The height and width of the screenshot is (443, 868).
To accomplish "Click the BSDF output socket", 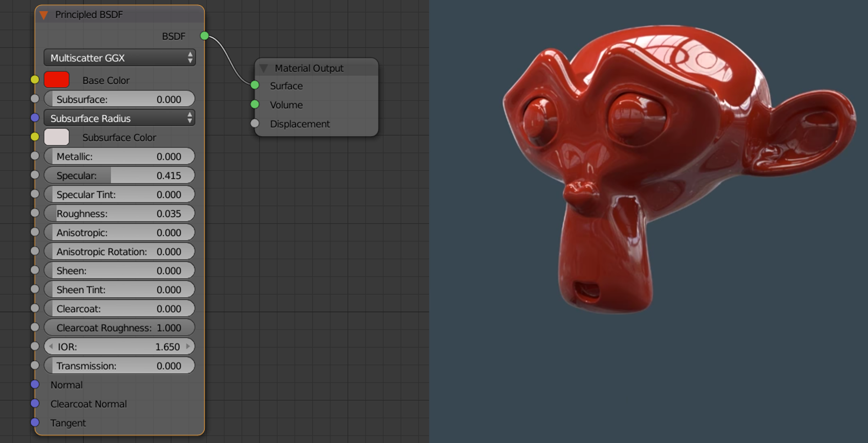I will [x=204, y=36].
